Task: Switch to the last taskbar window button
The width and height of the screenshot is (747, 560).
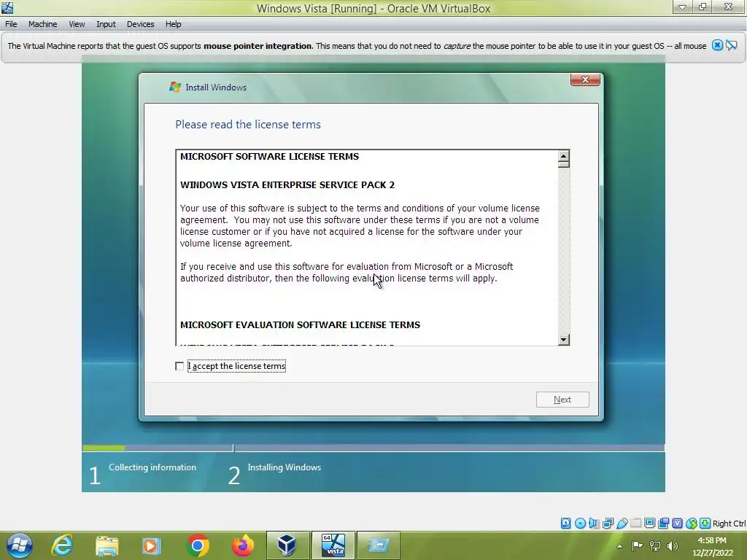Action: coord(379,545)
